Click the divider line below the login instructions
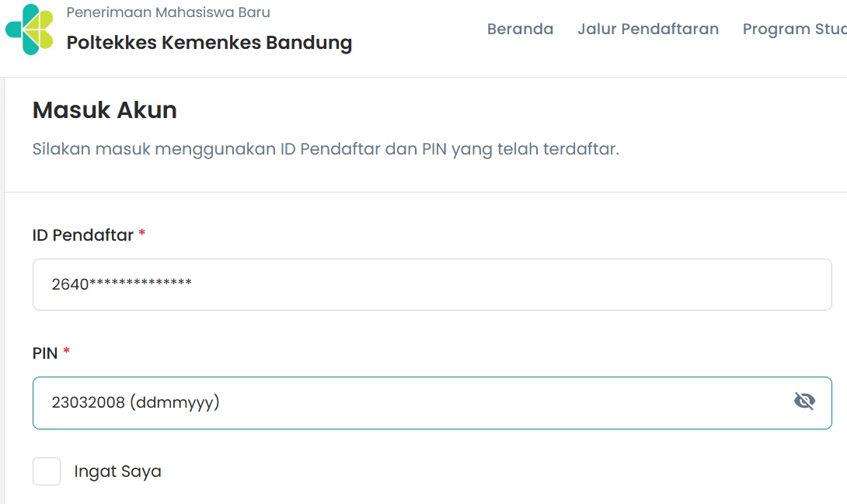847x504 pixels. pos(426,192)
